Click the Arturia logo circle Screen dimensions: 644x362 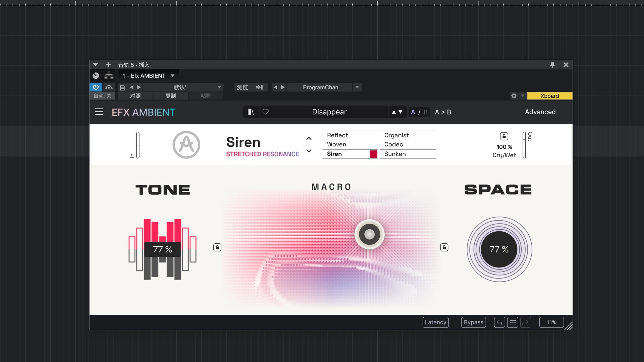[186, 145]
